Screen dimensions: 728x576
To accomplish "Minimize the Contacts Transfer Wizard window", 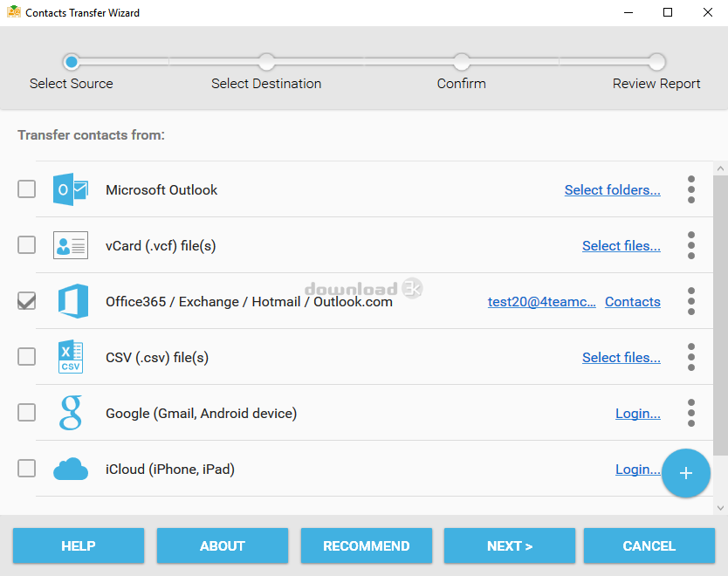I will [628, 12].
